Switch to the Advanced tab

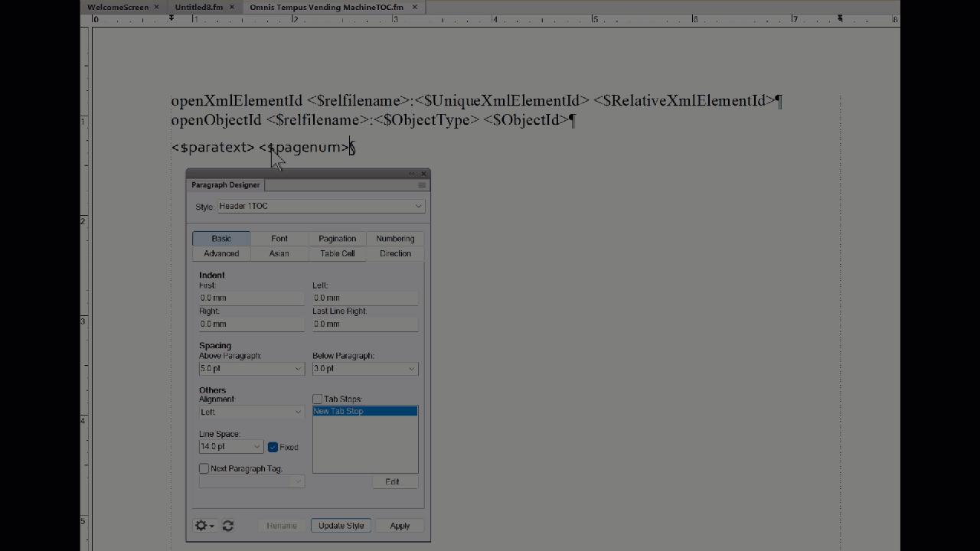click(221, 253)
